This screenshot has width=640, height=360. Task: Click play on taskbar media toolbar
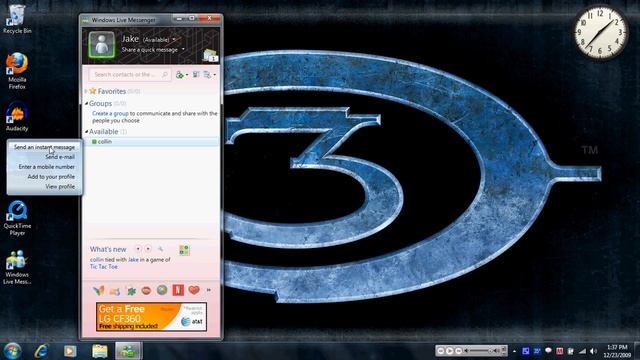click(449, 351)
